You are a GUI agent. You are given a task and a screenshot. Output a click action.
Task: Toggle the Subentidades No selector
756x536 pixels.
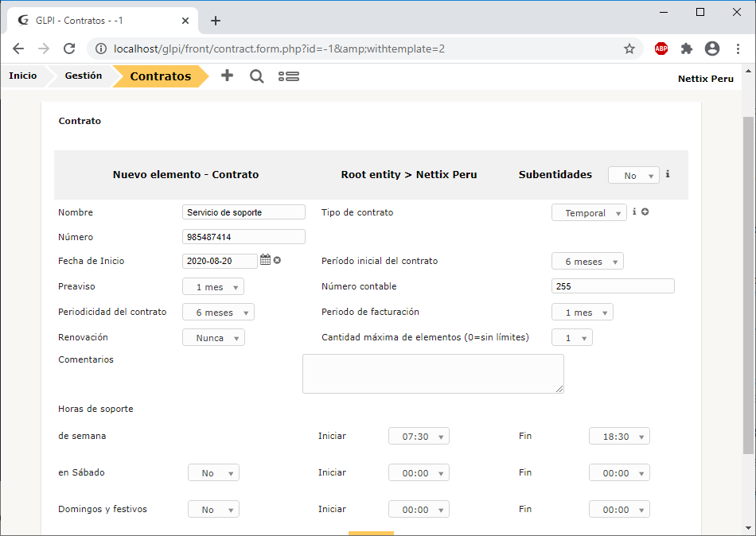pos(633,175)
